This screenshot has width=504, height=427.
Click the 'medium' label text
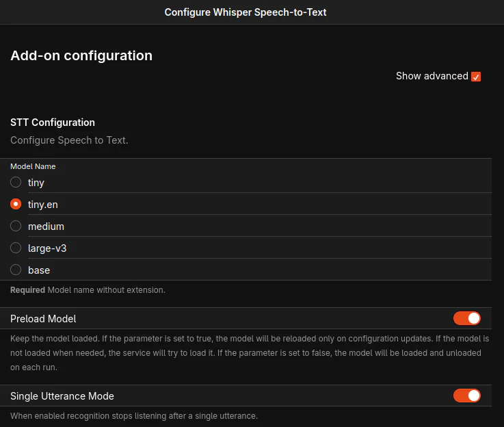46,227
